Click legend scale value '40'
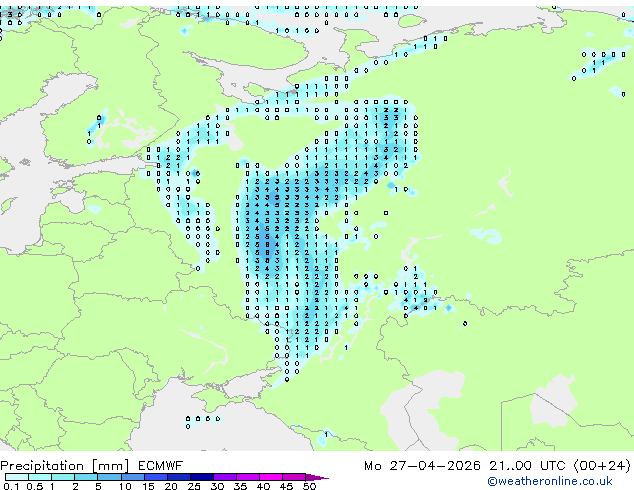 coord(263,486)
